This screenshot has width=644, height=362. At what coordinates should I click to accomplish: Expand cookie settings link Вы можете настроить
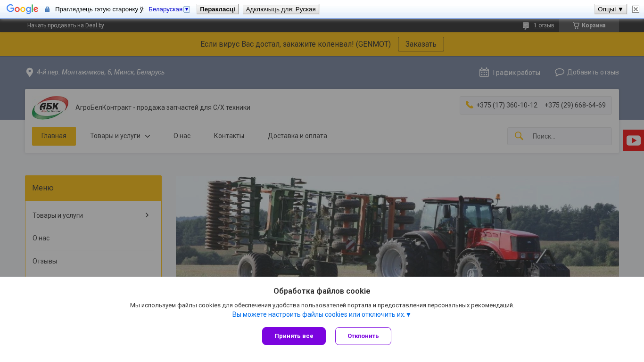[322, 314]
